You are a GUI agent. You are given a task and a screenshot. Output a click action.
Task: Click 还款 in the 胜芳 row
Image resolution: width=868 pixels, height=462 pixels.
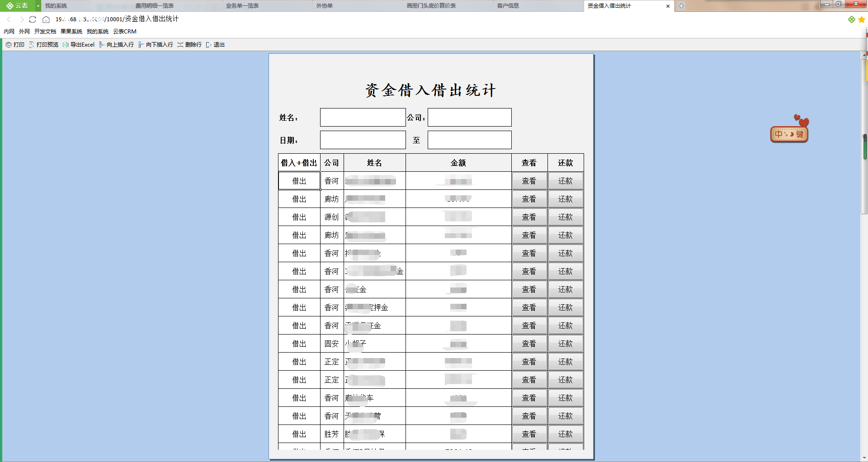(566, 434)
